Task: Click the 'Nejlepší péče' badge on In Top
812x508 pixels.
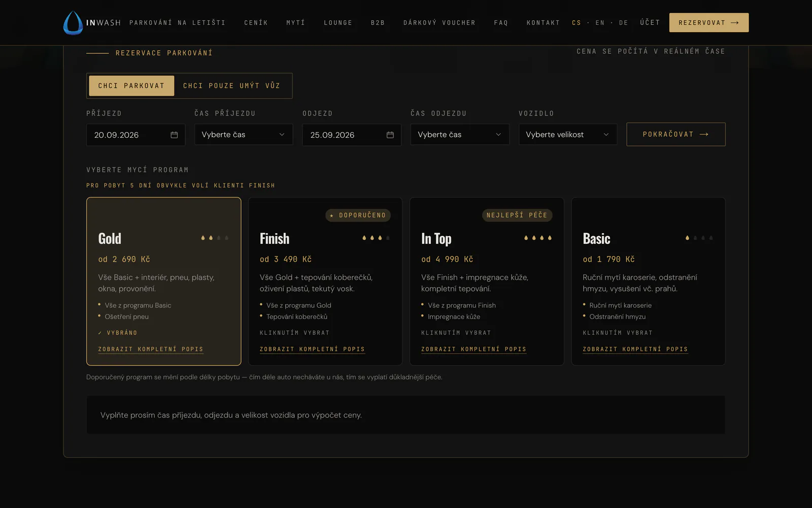Action: 517,215
